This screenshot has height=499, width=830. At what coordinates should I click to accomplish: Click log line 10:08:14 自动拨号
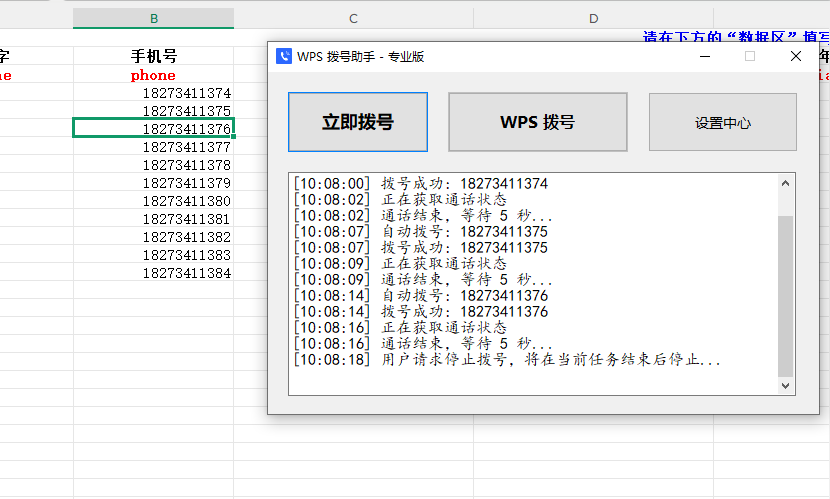[421, 296]
